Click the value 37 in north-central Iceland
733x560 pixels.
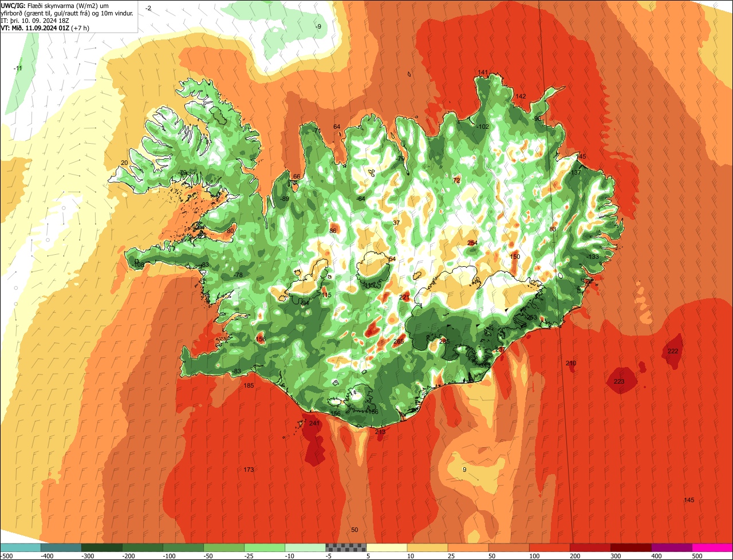coord(396,223)
